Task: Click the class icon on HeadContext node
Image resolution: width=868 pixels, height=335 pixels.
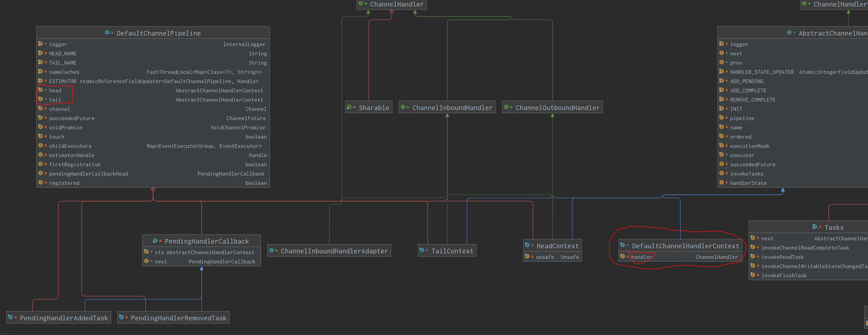Action: coord(527,245)
